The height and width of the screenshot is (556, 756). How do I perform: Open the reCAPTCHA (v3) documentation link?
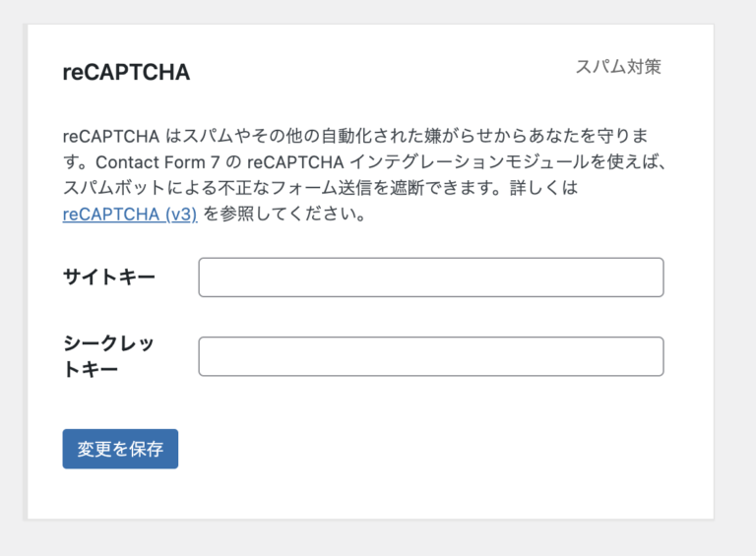pyautogui.click(x=130, y=215)
